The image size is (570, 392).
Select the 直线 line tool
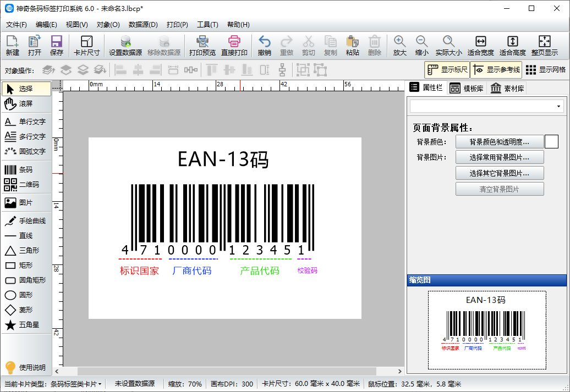click(26, 235)
